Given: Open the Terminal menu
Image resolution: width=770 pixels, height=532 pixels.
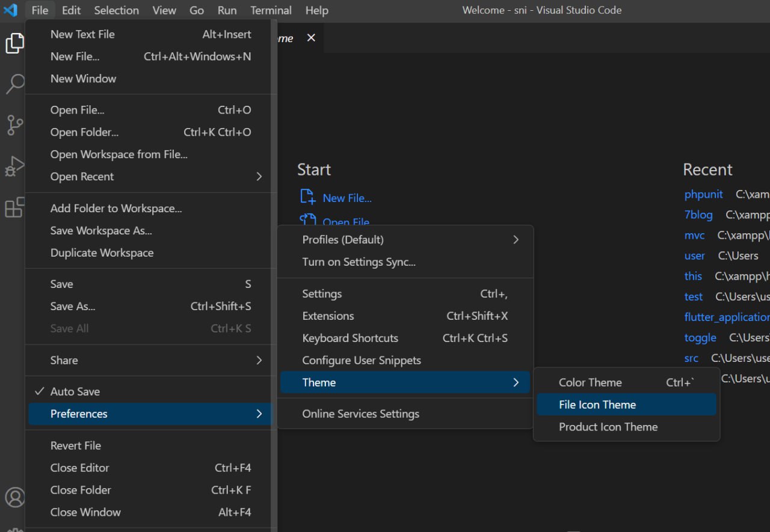Looking at the screenshot, I should point(271,10).
